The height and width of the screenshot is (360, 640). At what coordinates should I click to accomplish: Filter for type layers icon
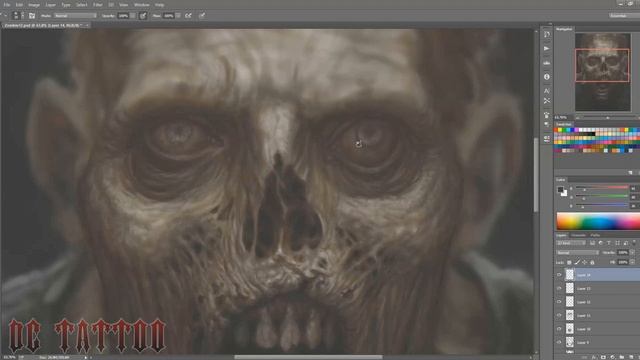pos(609,243)
